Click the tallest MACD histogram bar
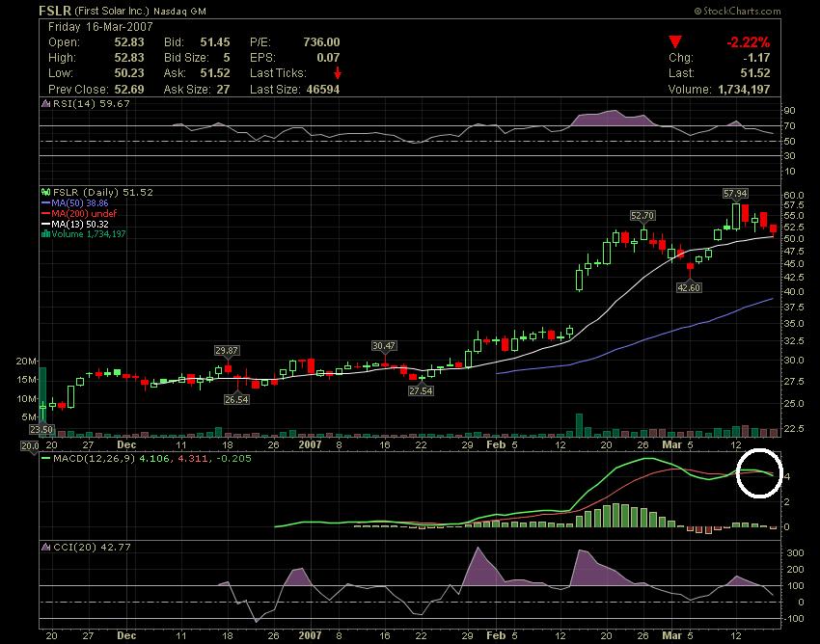Image resolution: width=820 pixels, height=644 pixels. [616, 516]
